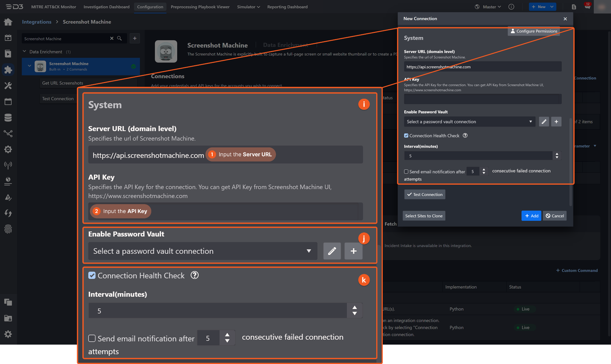Open the Integrations puzzle-piece icon

(8, 70)
